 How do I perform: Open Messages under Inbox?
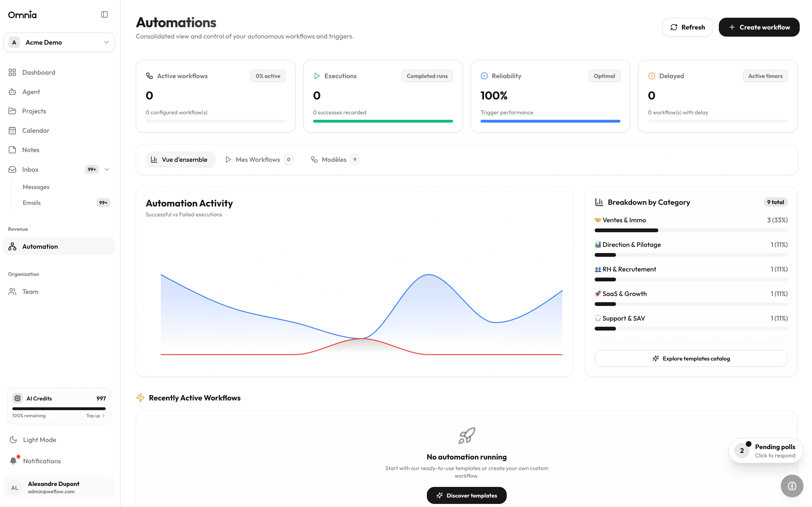pos(36,187)
